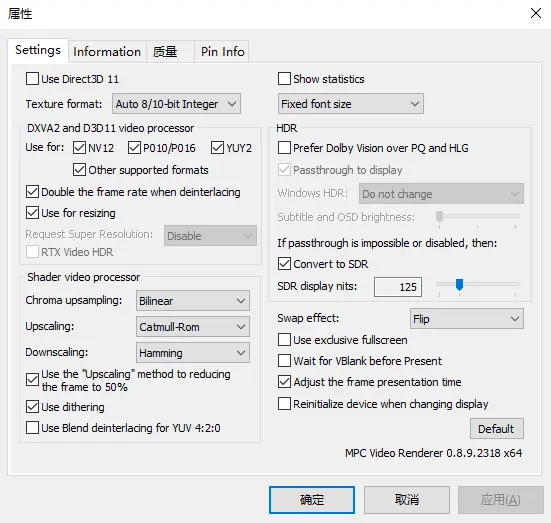551x523 pixels.
Task: Expand the Fixed font size dropdown
Action: click(x=351, y=104)
